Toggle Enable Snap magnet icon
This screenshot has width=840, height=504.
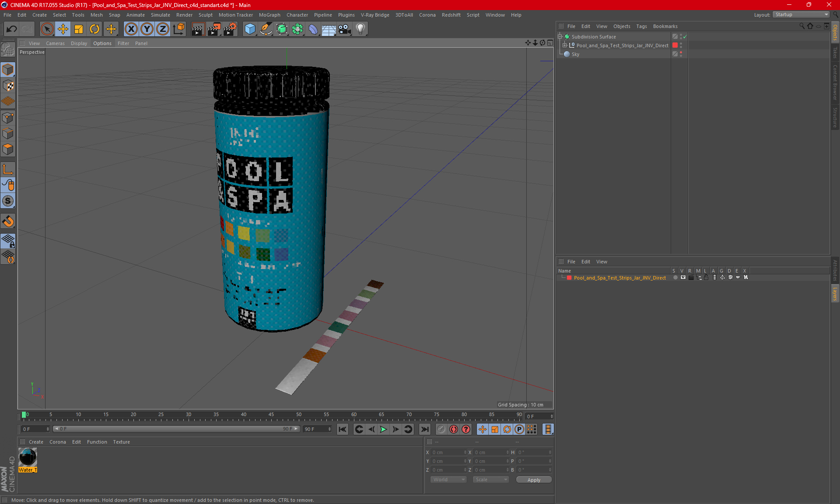pos(8,221)
